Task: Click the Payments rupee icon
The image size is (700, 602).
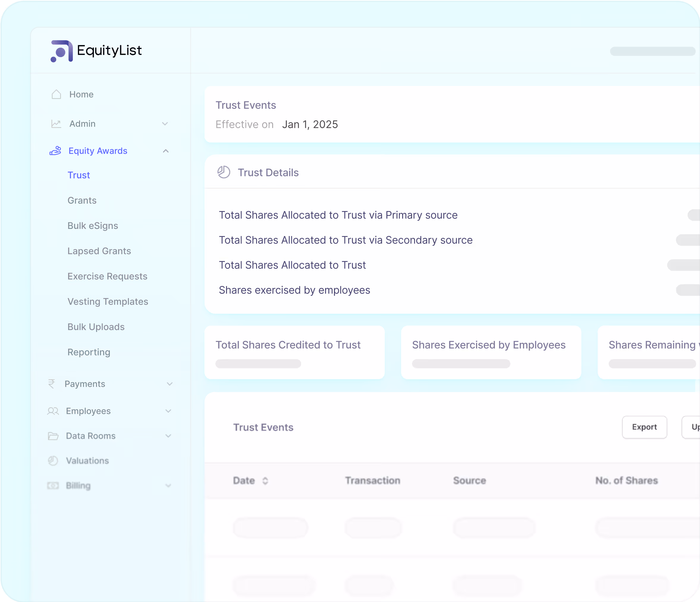Action: tap(51, 384)
